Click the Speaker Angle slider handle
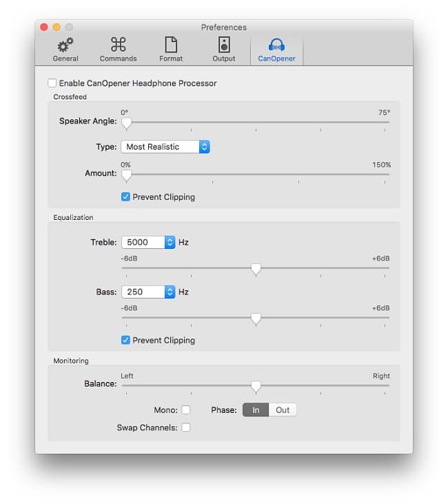Screen dimensions: 448x504 126,123
